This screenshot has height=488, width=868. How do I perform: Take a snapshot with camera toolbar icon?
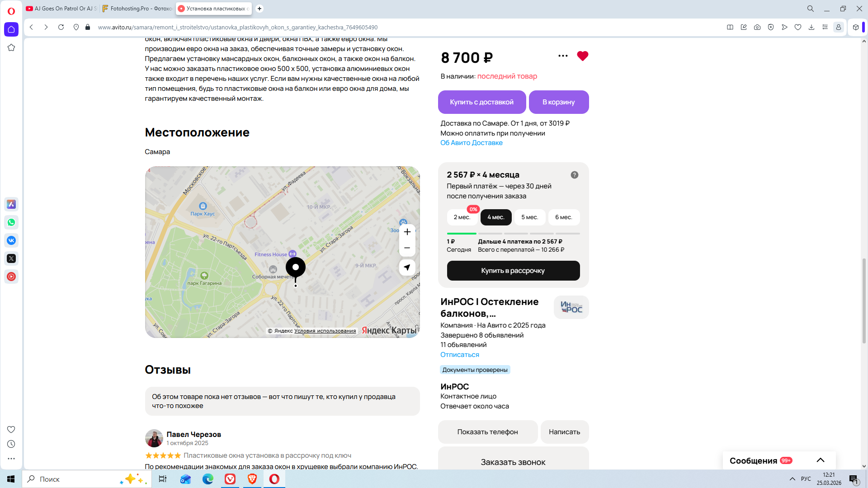pos(757,27)
